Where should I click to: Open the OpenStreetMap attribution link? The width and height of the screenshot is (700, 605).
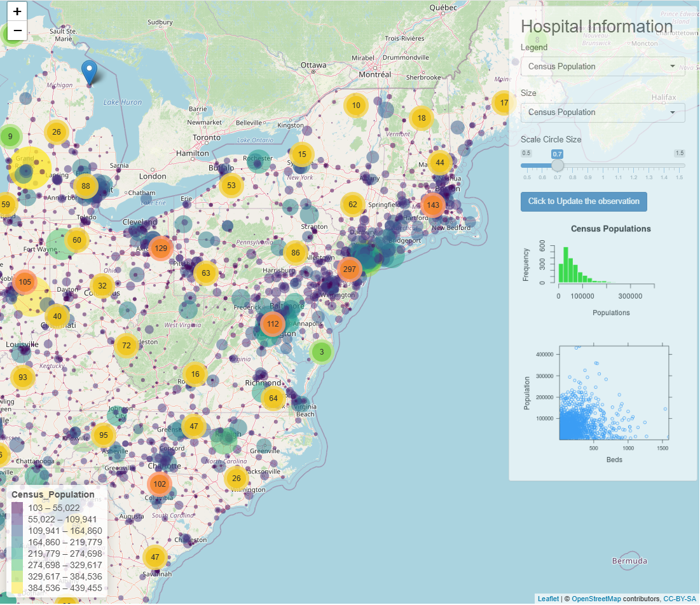pyautogui.click(x=596, y=599)
